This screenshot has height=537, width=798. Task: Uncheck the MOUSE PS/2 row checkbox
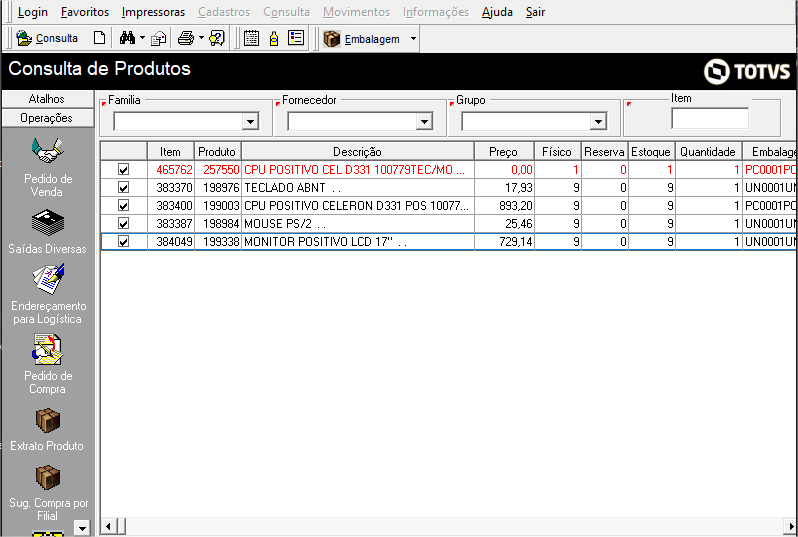tap(123, 223)
